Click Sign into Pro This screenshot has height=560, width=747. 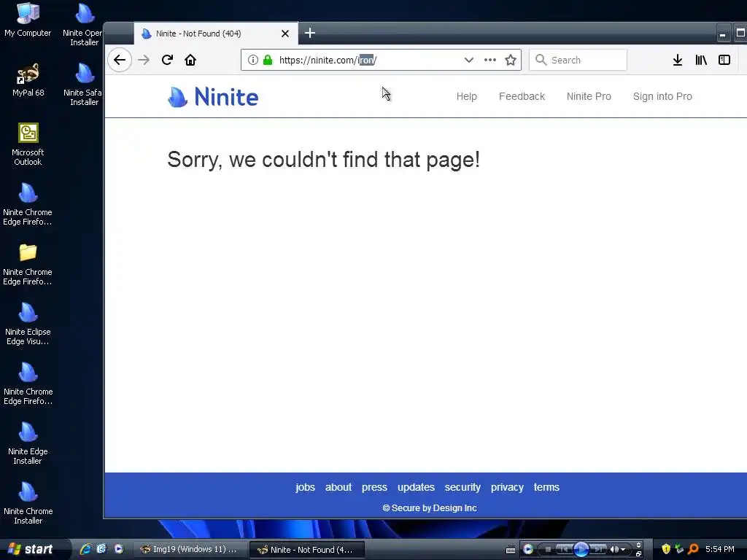point(662,97)
